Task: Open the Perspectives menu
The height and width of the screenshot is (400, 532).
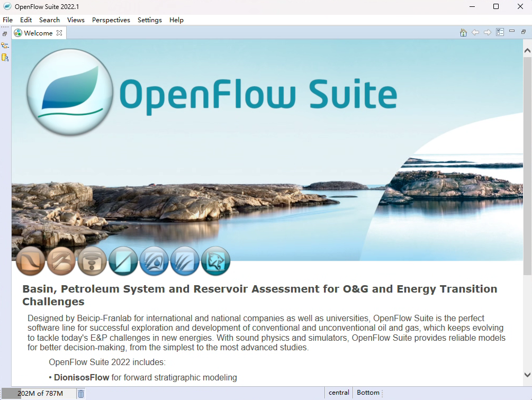Action: point(111,20)
